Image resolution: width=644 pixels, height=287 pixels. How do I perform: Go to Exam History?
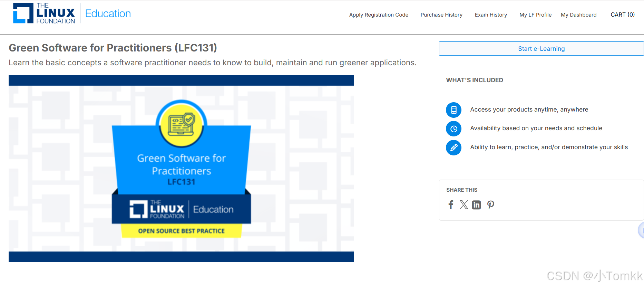(x=491, y=15)
